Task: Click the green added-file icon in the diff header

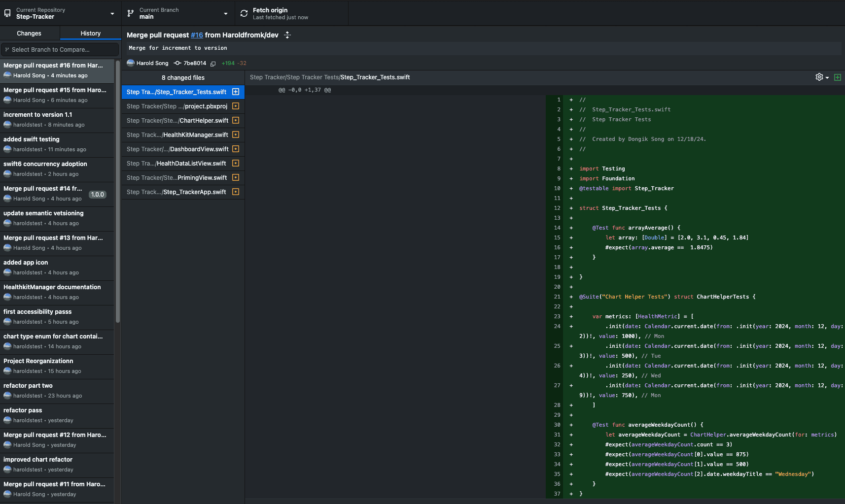Action: coord(837,77)
